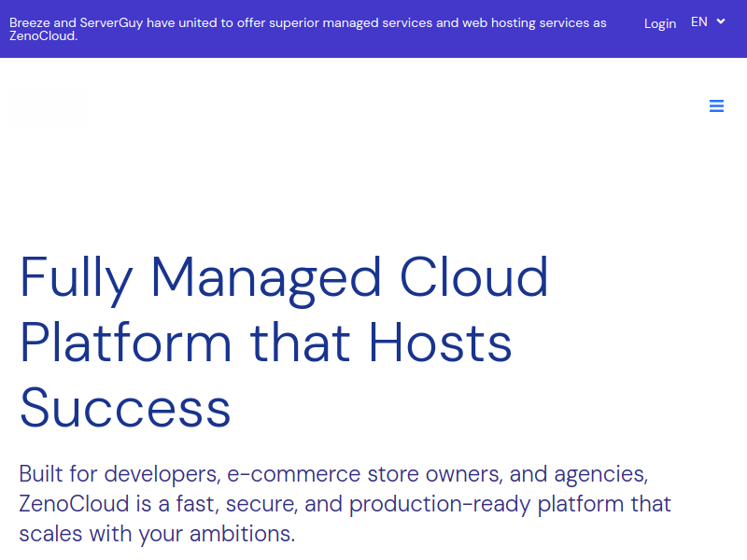
Task: Click the paragraph starting 'Built for developers'
Action: click(345, 503)
